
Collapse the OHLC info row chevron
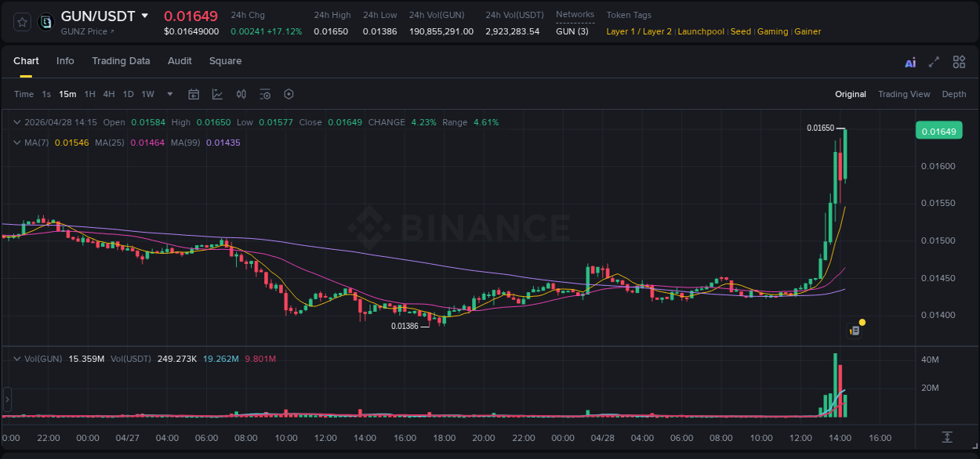tap(17, 122)
